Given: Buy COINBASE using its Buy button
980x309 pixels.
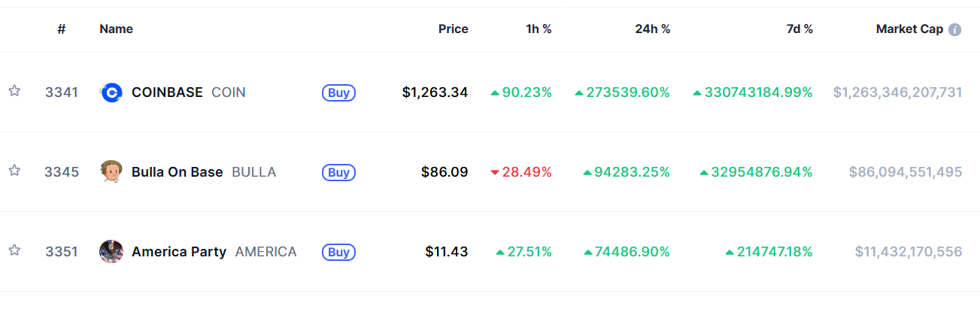Looking at the screenshot, I should (339, 92).
